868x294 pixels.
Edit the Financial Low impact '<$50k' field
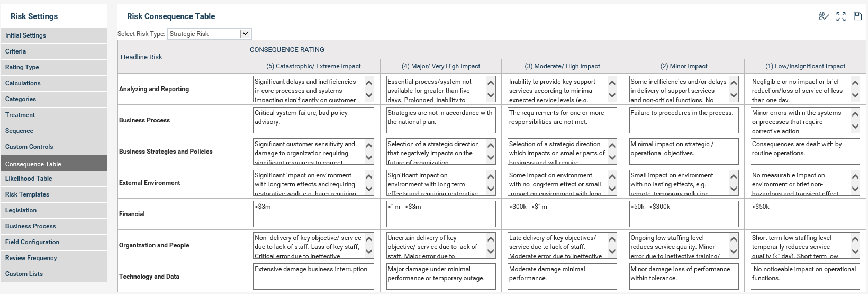pyautogui.click(x=804, y=214)
